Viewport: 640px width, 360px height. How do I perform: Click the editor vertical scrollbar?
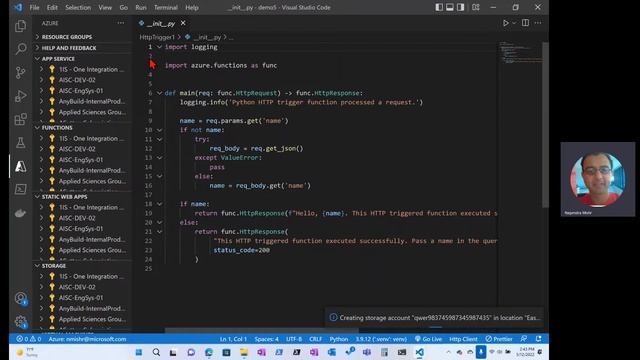click(545, 125)
